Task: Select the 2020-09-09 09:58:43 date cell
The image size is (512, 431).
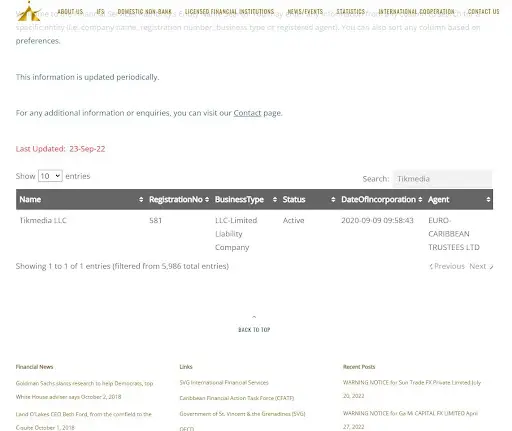Action: pyautogui.click(x=377, y=220)
